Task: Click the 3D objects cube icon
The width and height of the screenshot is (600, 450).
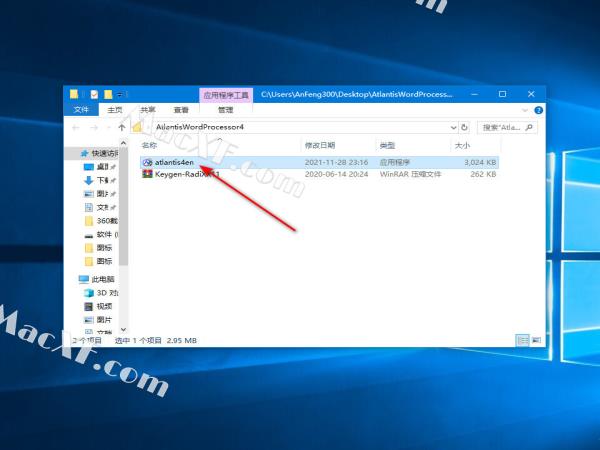Action: coord(88,293)
